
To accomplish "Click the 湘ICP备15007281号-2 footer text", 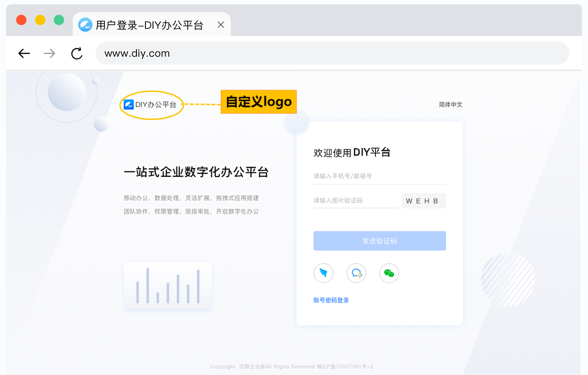I will pos(345,366).
